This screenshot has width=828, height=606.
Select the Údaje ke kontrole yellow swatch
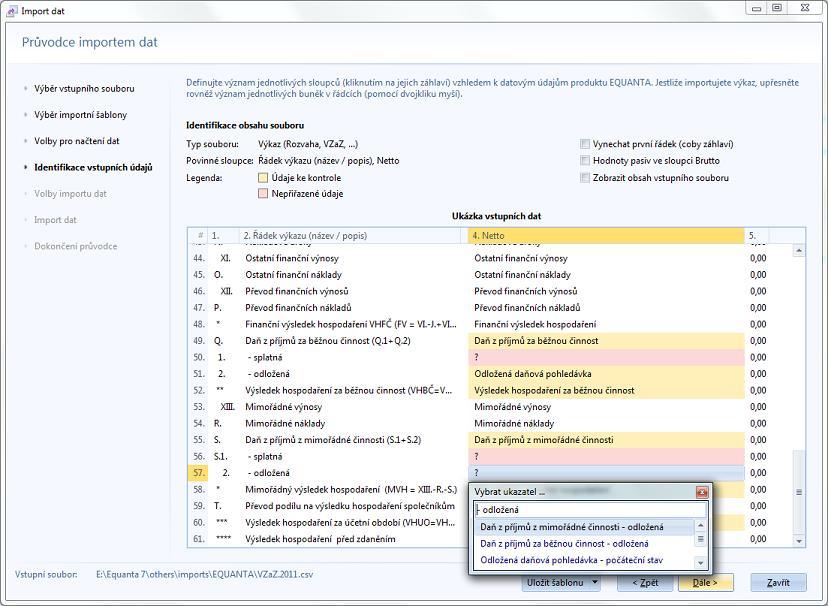tap(263, 178)
